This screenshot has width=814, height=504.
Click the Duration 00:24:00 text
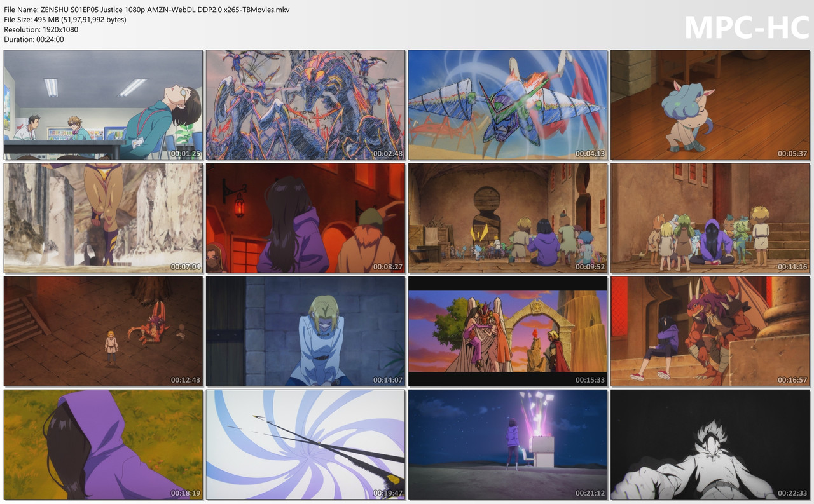pos(34,39)
